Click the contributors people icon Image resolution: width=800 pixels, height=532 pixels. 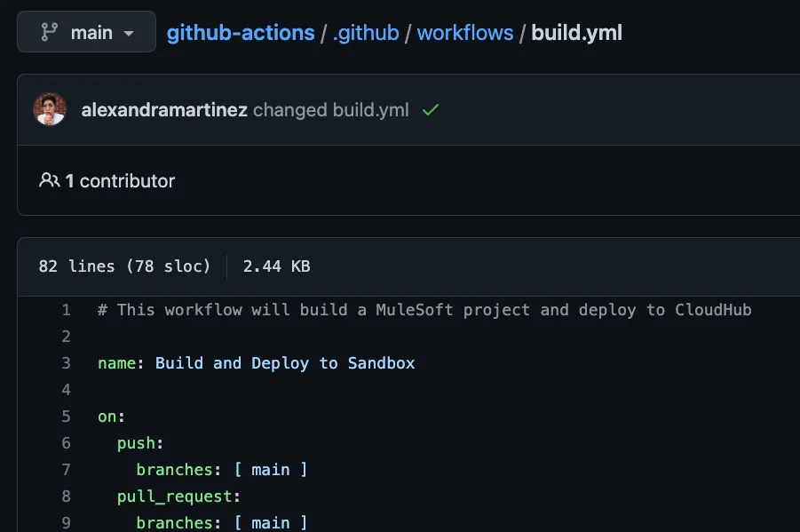(49, 180)
